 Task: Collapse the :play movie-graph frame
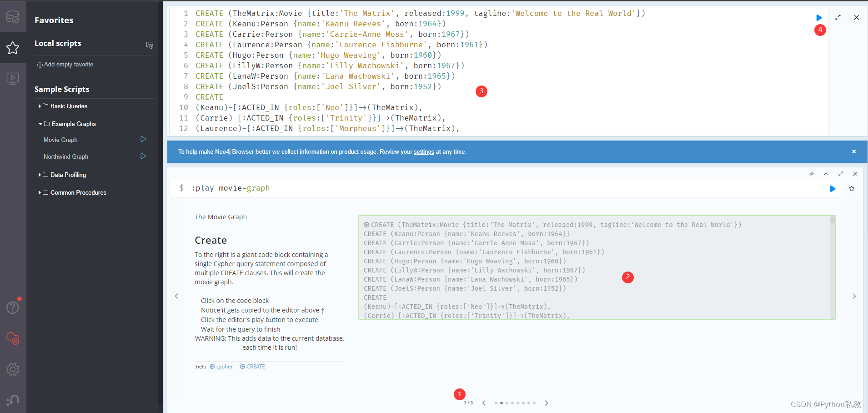click(x=826, y=174)
